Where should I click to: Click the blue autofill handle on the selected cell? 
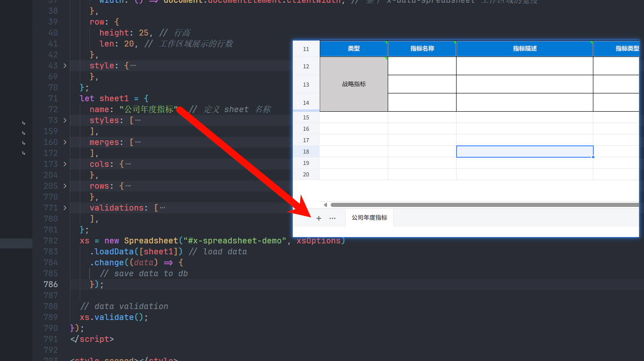pos(592,157)
